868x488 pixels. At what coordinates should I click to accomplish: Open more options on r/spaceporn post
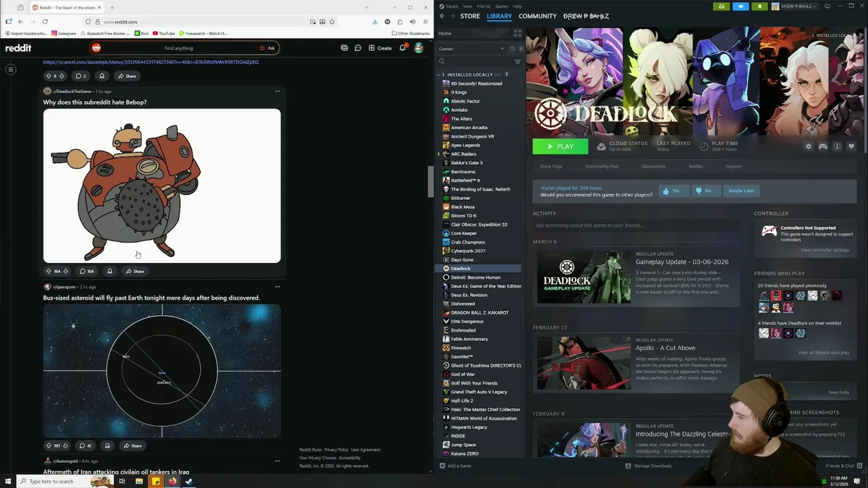[277, 287]
